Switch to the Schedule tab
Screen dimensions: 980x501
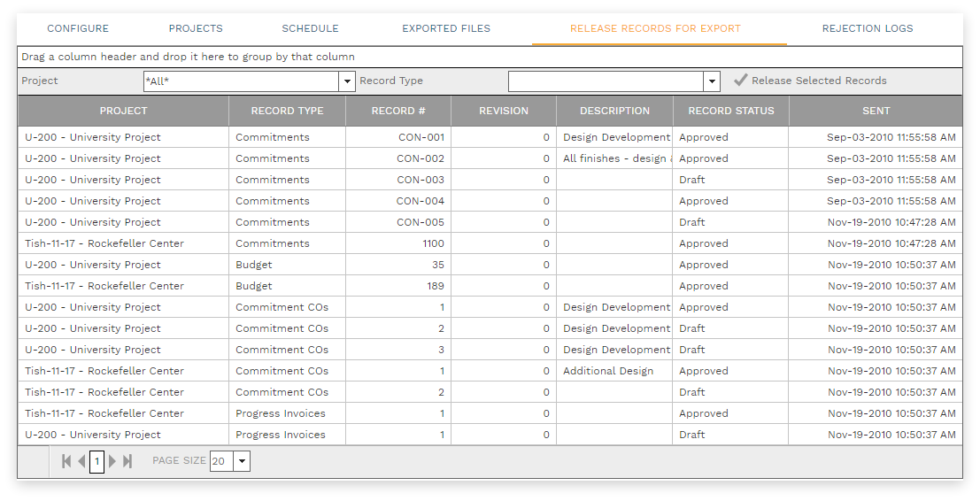click(310, 28)
